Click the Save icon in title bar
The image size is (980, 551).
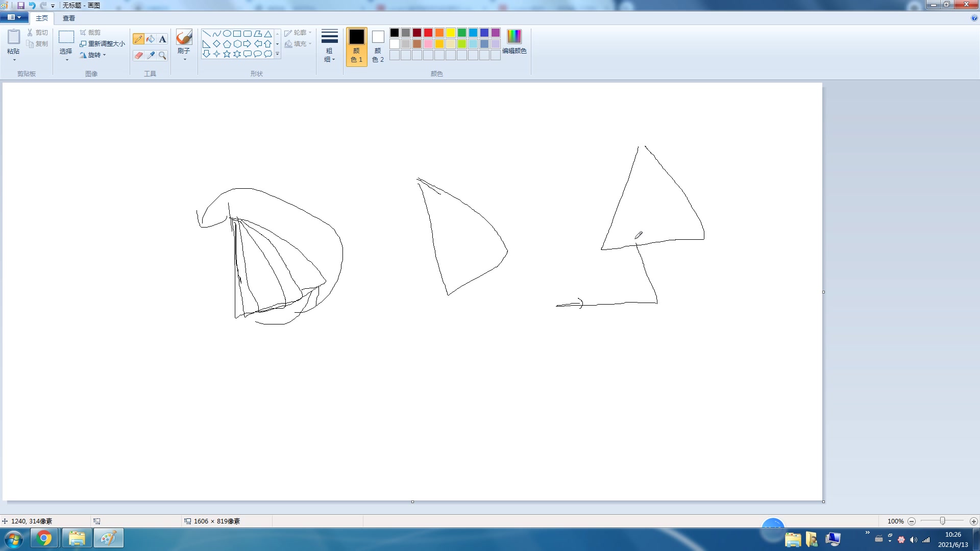pos(21,5)
